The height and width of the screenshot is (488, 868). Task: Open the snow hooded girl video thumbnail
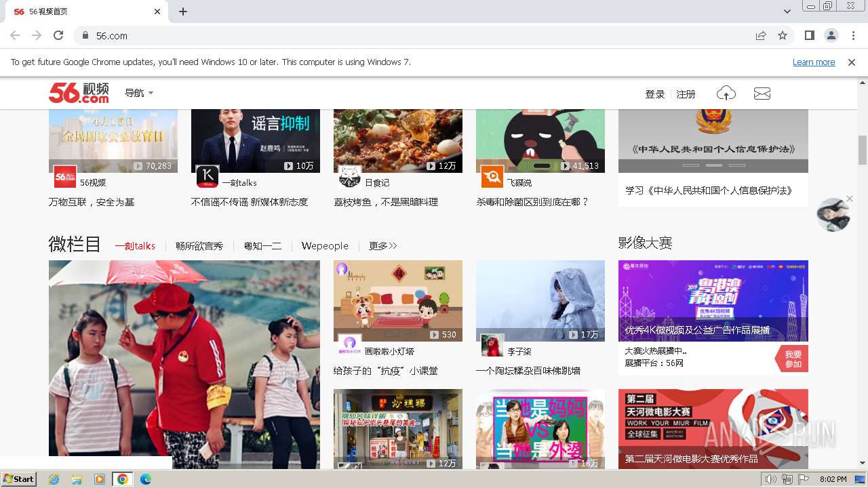[x=540, y=301]
